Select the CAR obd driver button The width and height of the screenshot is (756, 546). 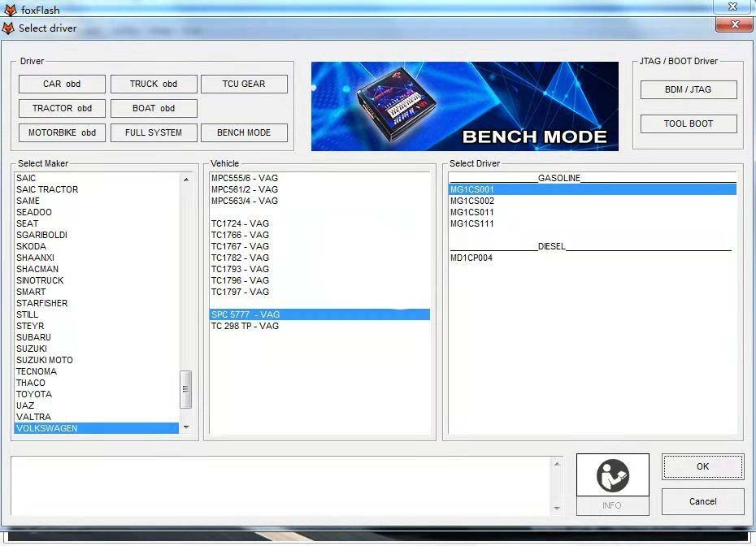click(62, 84)
